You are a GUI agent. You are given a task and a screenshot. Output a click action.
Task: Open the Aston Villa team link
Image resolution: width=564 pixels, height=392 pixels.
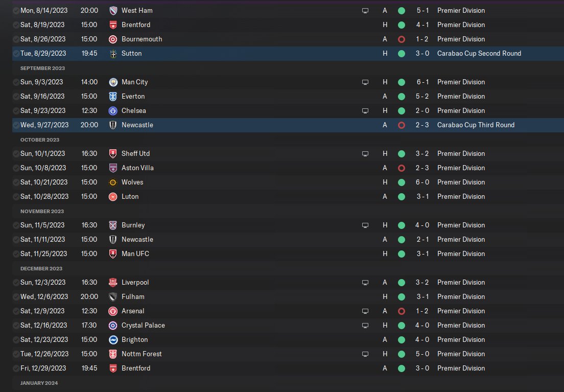coord(137,168)
